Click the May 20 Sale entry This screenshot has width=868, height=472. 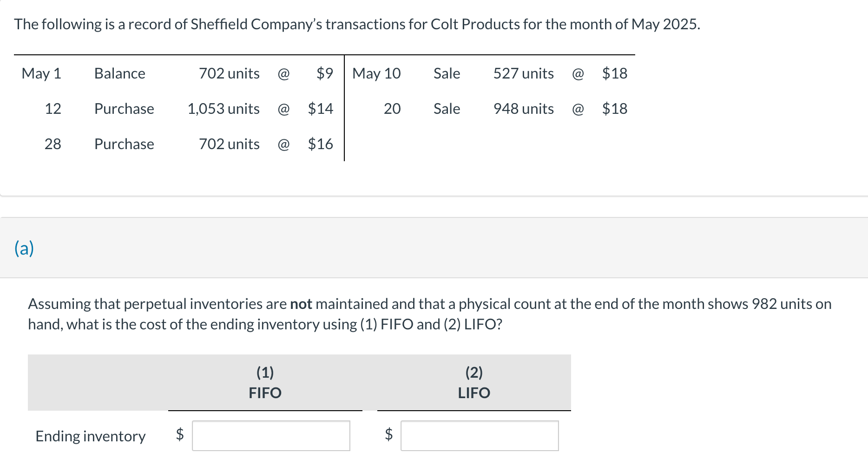(x=447, y=109)
